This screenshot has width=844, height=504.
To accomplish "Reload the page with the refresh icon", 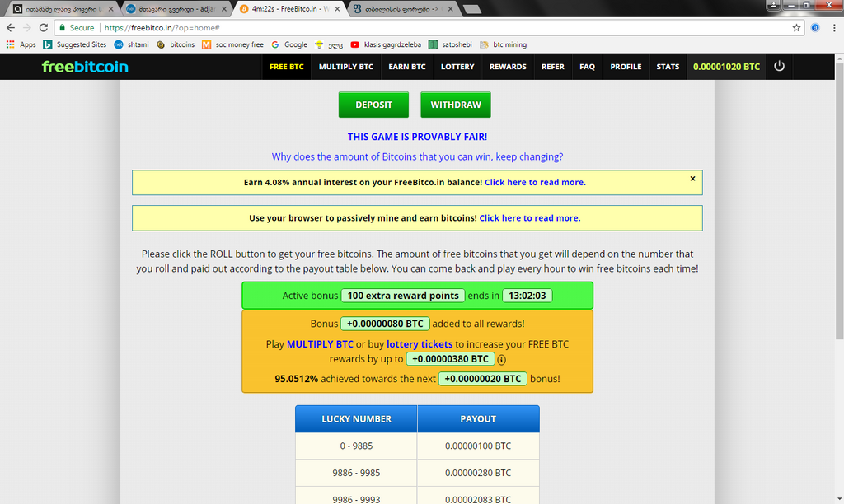I will [44, 27].
